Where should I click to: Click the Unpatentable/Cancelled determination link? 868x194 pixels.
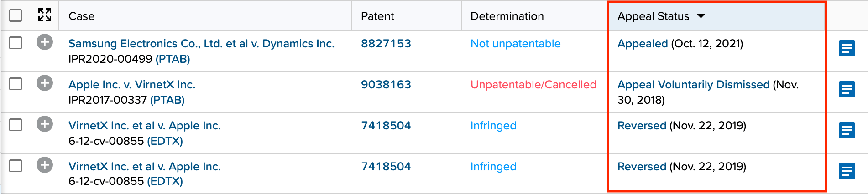(x=533, y=85)
